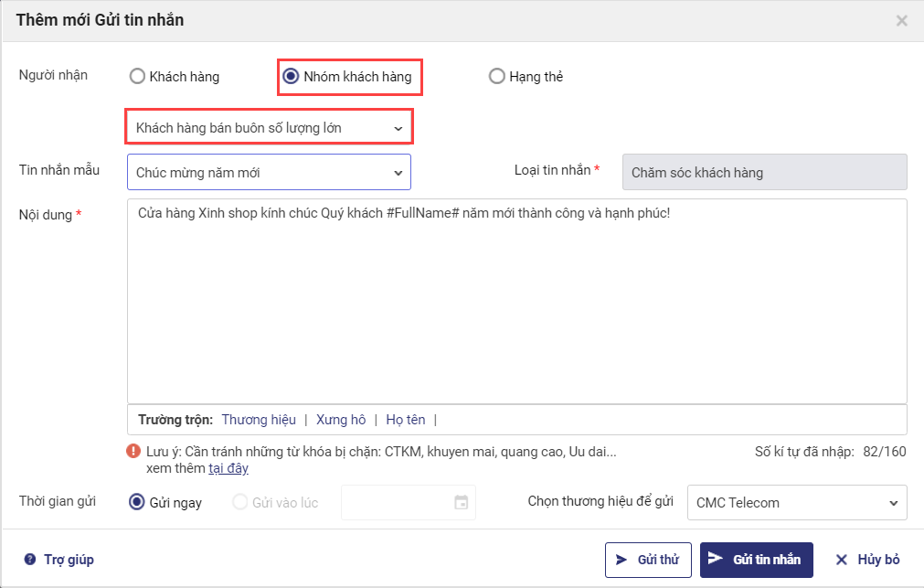Insert the Xưng hô merge field
The image size is (924, 588).
(341, 420)
